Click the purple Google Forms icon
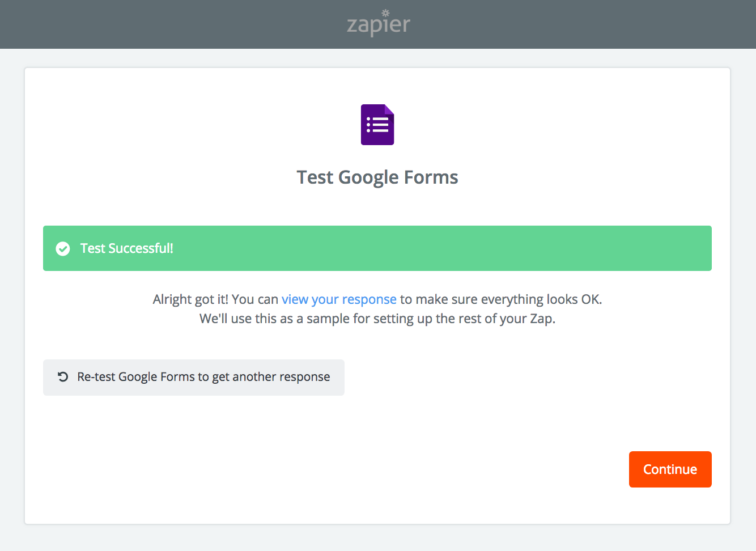 click(377, 125)
